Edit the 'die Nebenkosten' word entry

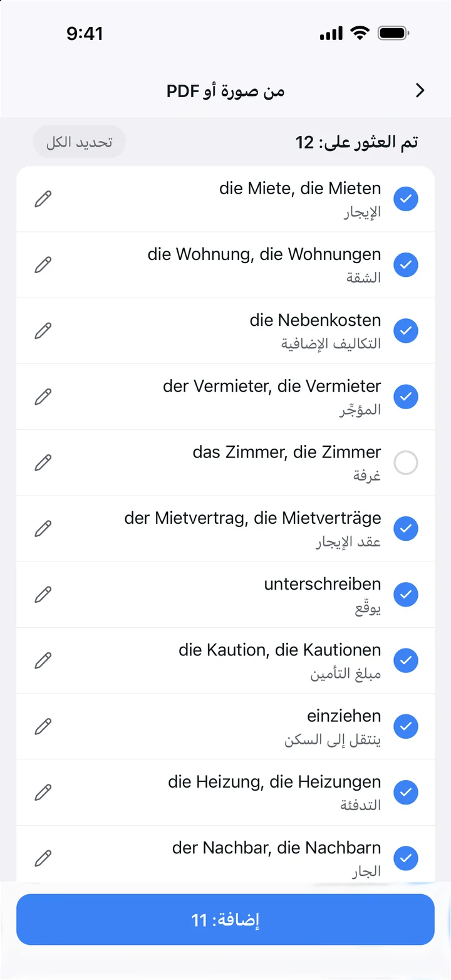tap(43, 331)
